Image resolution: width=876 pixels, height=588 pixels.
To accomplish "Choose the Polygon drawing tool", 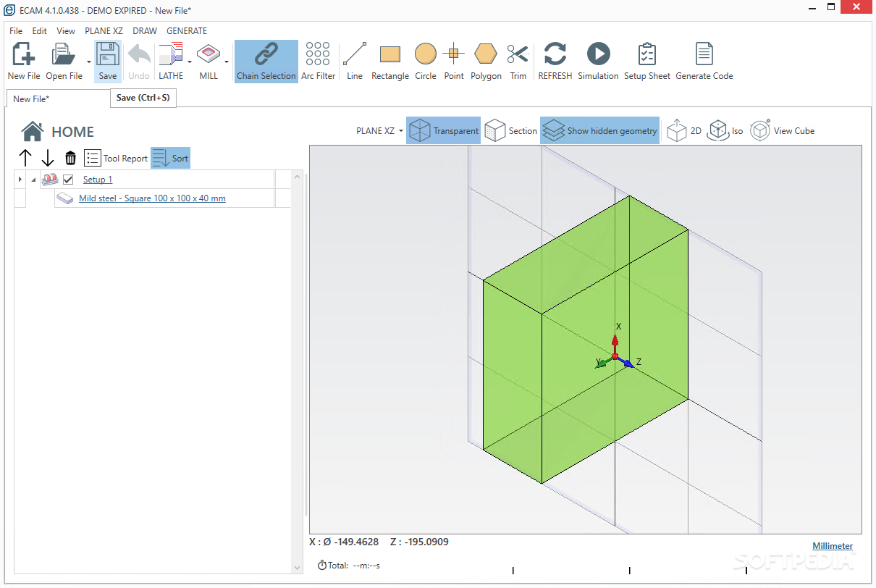I will coord(486,62).
